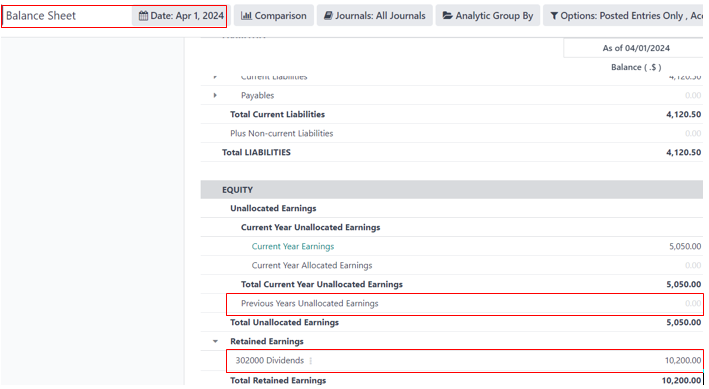
Task: Collapse the Retained Earnings section arrow
Action: tap(215, 342)
